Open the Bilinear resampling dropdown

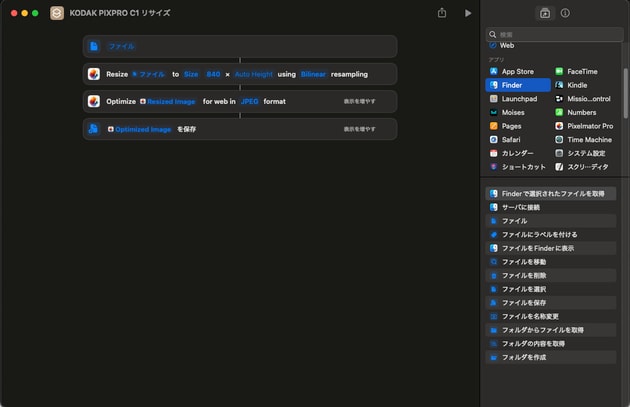pos(313,74)
